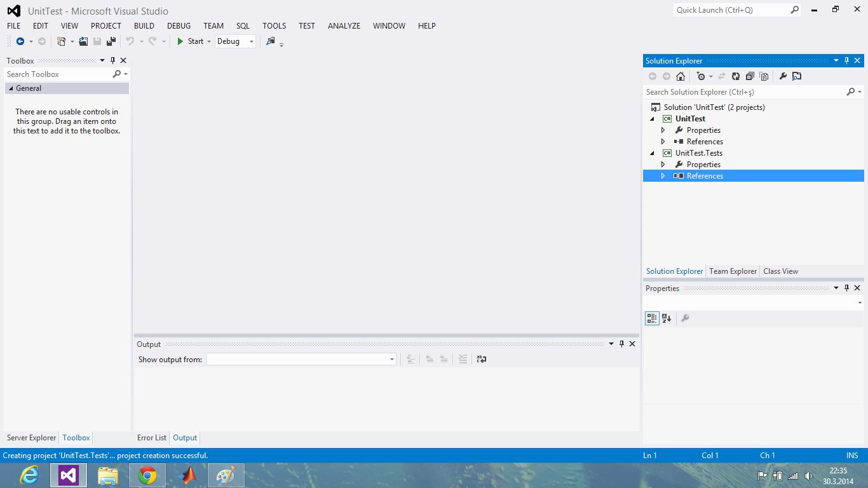Switch to the Error List tab

click(152, 438)
